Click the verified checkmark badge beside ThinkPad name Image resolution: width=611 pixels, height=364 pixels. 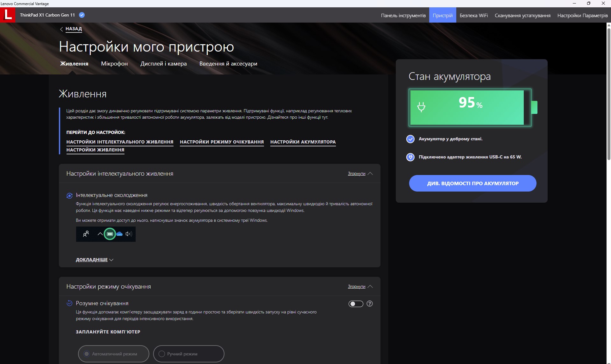pos(82,15)
